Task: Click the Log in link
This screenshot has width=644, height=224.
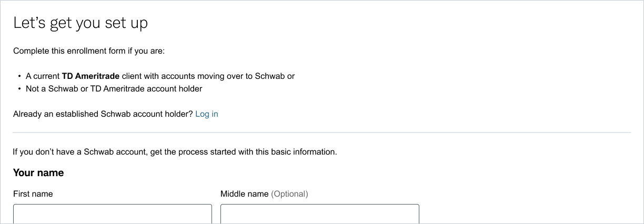Action: click(206, 114)
